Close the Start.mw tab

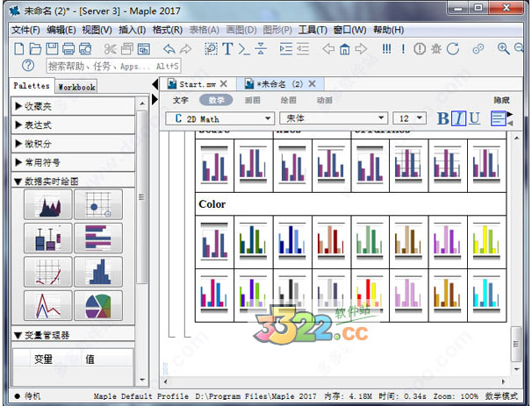[224, 83]
